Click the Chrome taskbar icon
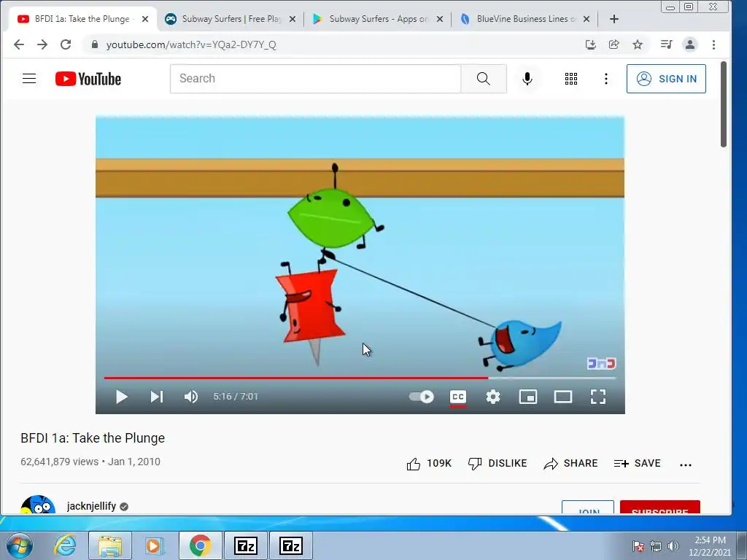This screenshot has width=747, height=560. coord(200,545)
